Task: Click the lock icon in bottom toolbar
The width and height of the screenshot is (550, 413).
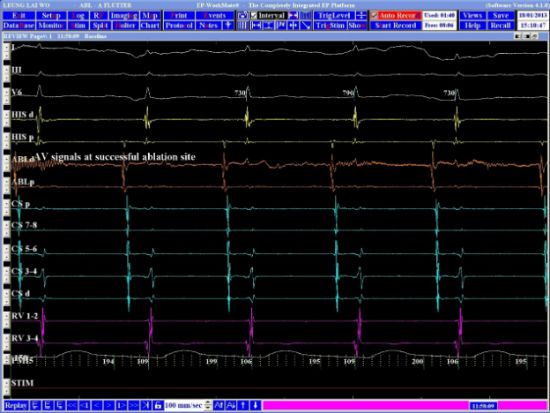Action: tap(158, 406)
